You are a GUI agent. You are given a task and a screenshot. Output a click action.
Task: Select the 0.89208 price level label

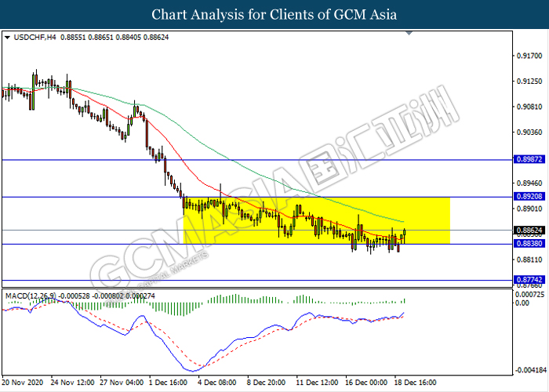tap(529, 197)
